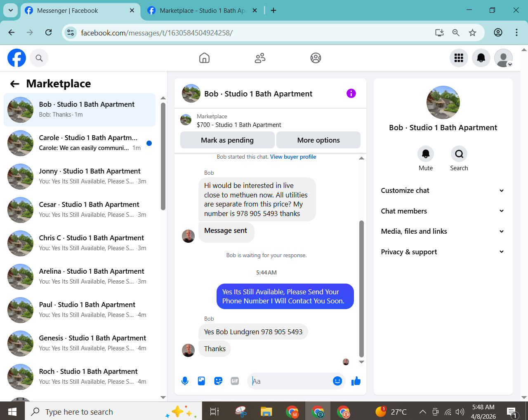
Task: Open Paul's Studio 1 Bath Apartment chat
Action: (80, 310)
